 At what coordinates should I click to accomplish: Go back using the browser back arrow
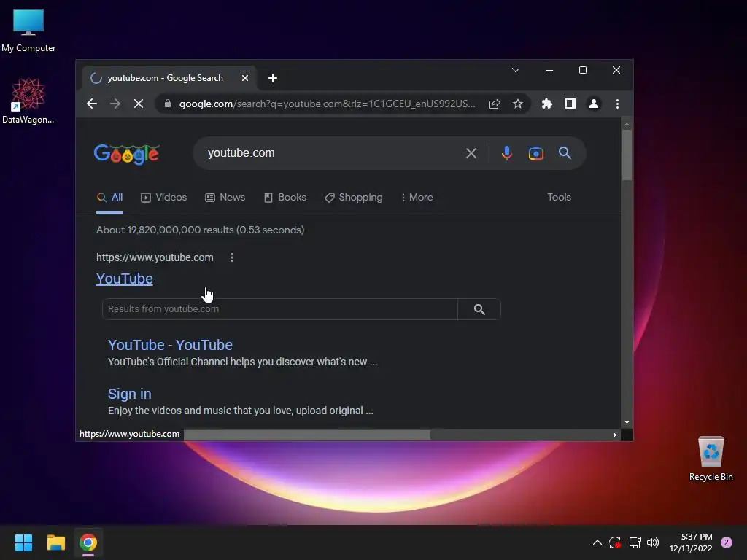click(x=92, y=104)
